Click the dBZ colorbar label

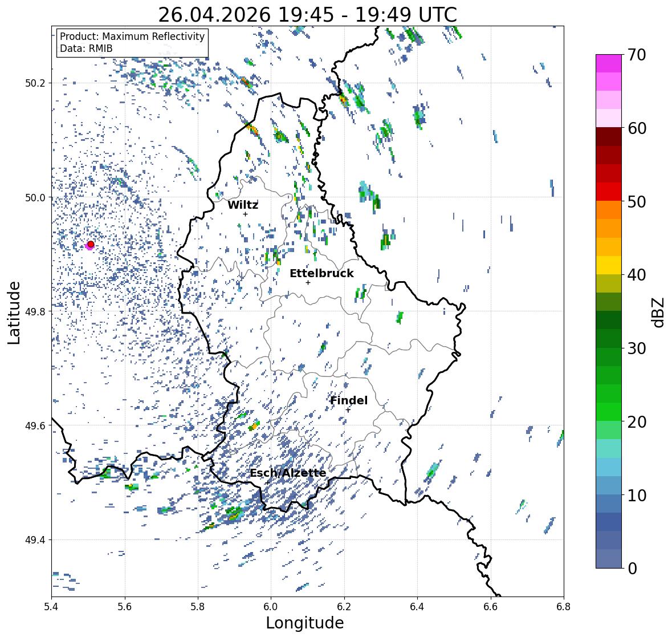(659, 312)
